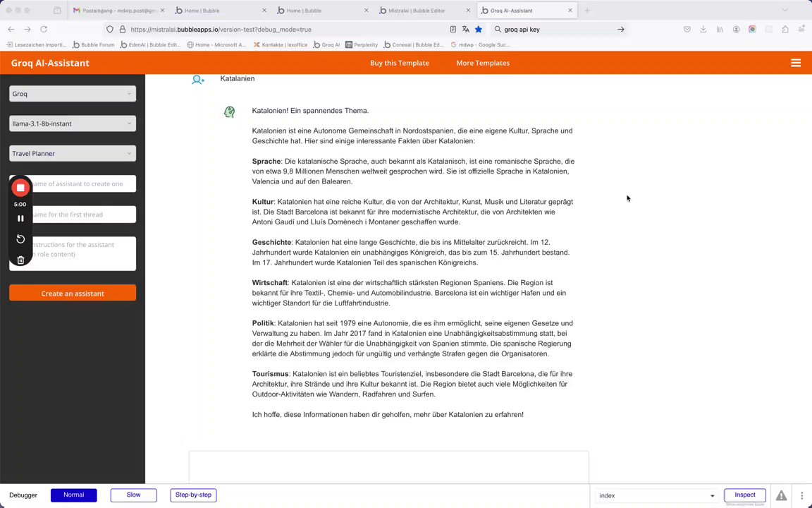Toggle reader view in the address bar
The height and width of the screenshot is (508, 812).
[453, 30]
